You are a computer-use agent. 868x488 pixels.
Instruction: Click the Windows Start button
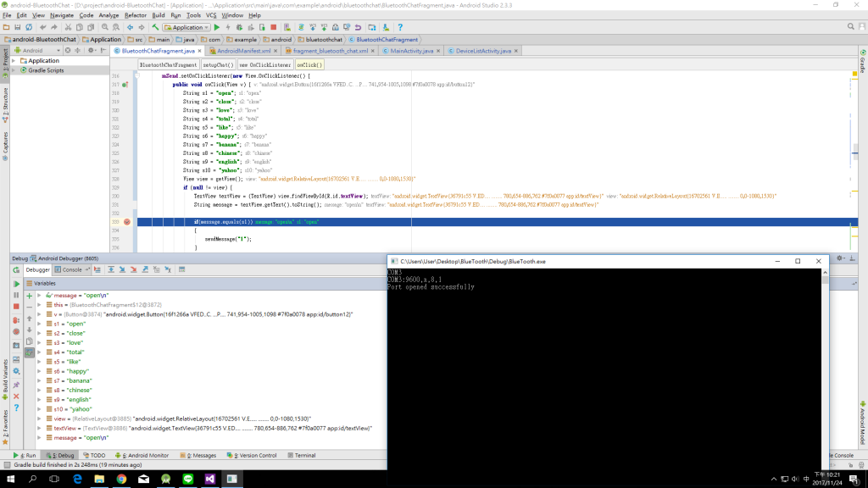coord(10,479)
